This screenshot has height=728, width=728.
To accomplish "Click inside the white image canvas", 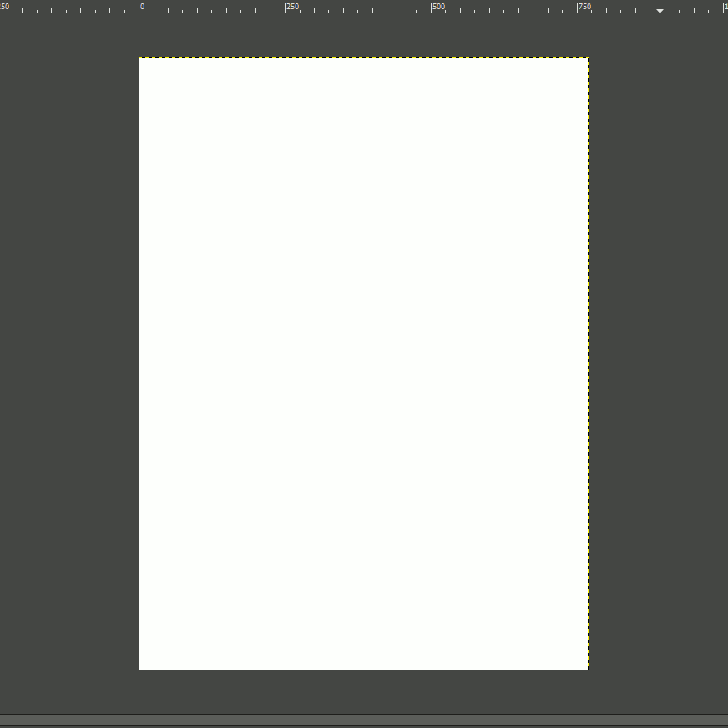I will pyautogui.click(x=363, y=363).
